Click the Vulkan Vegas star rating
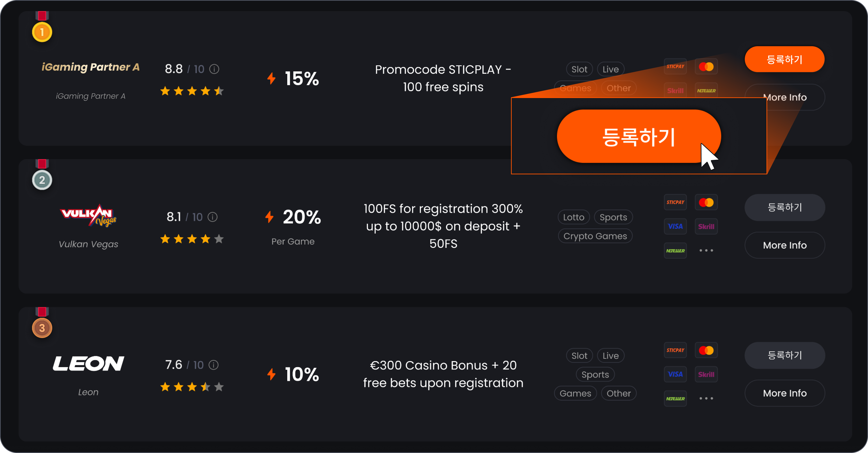Image resolution: width=868 pixels, height=453 pixels. [x=192, y=239]
